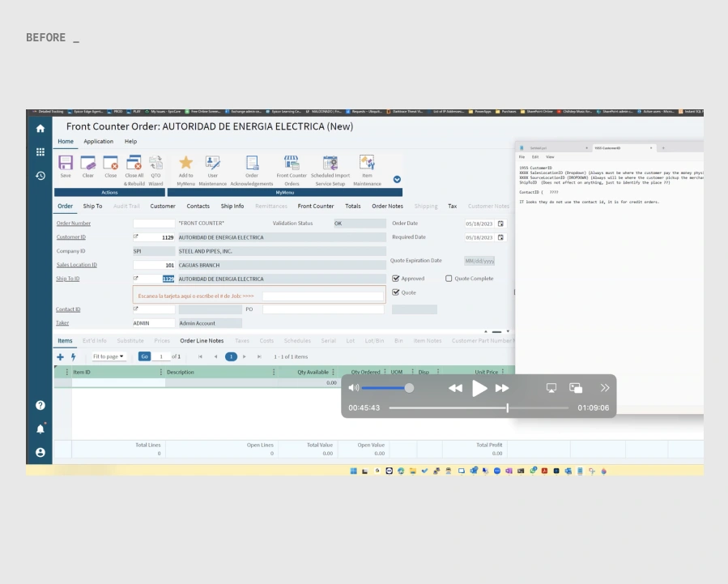Open Item ID column options menu
This screenshot has height=584, width=728.
click(161, 372)
